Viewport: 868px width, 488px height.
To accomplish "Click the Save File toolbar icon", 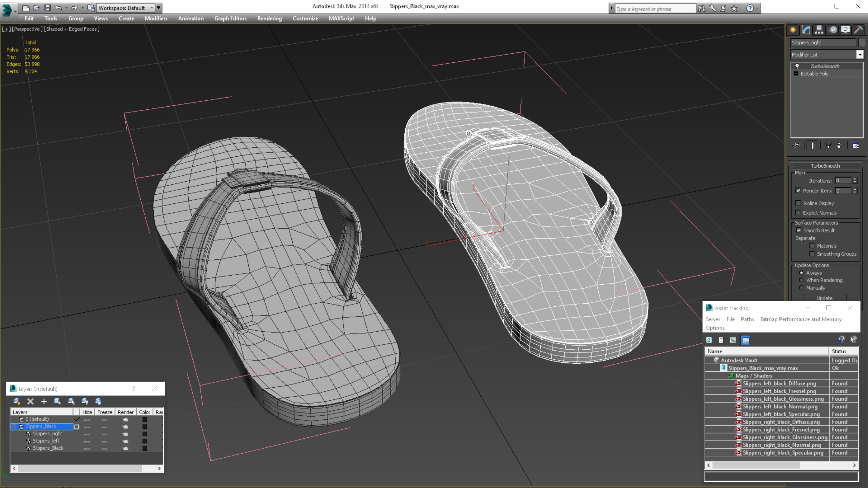I will (48, 8).
